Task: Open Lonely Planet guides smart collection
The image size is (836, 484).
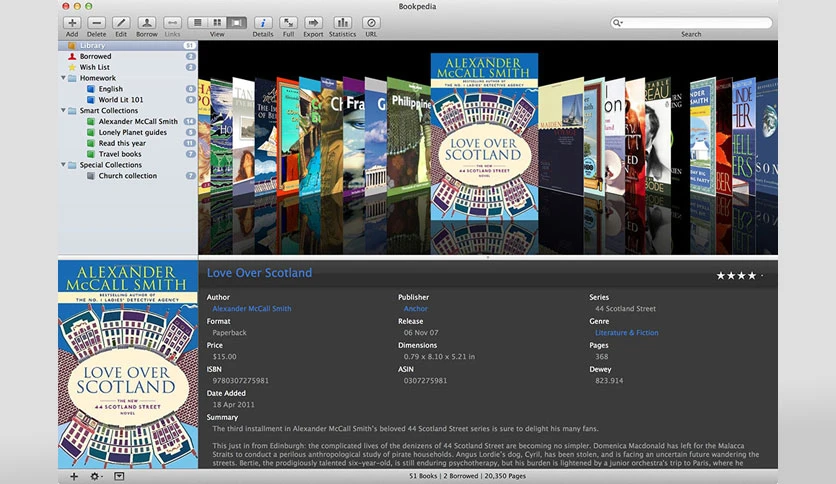Action: pyautogui.click(x=127, y=132)
